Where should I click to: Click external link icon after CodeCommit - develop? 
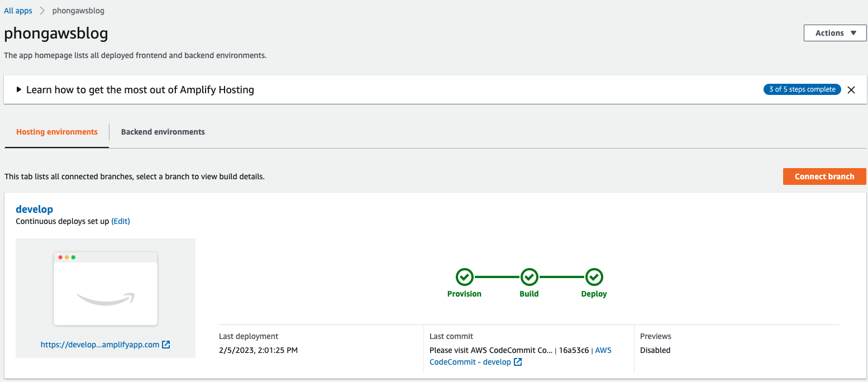[518, 362]
